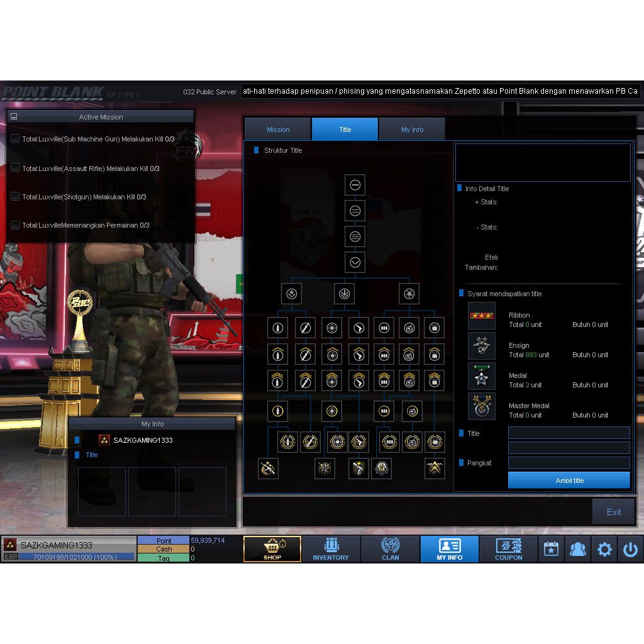Select the chevron-down title node in tree
644x644 pixels.
click(x=355, y=262)
